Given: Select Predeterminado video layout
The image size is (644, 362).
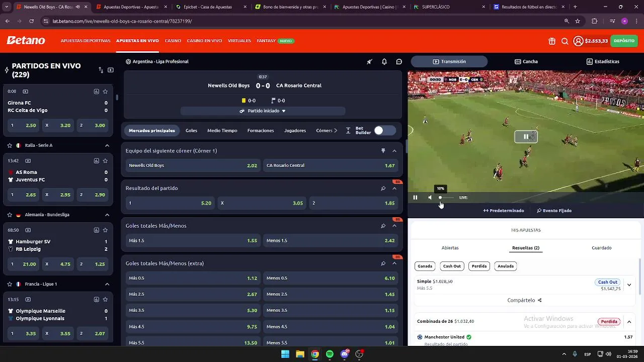Looking at the screenshot, I should [x=504, y=211].
